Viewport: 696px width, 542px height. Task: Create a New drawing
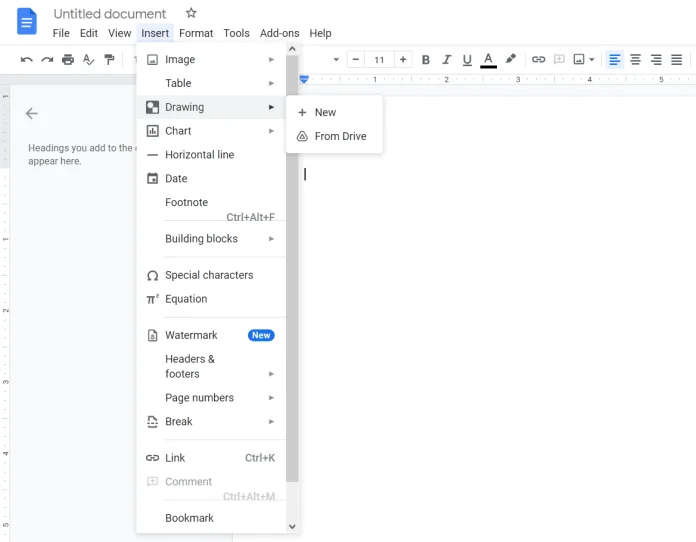click(334, 112)
